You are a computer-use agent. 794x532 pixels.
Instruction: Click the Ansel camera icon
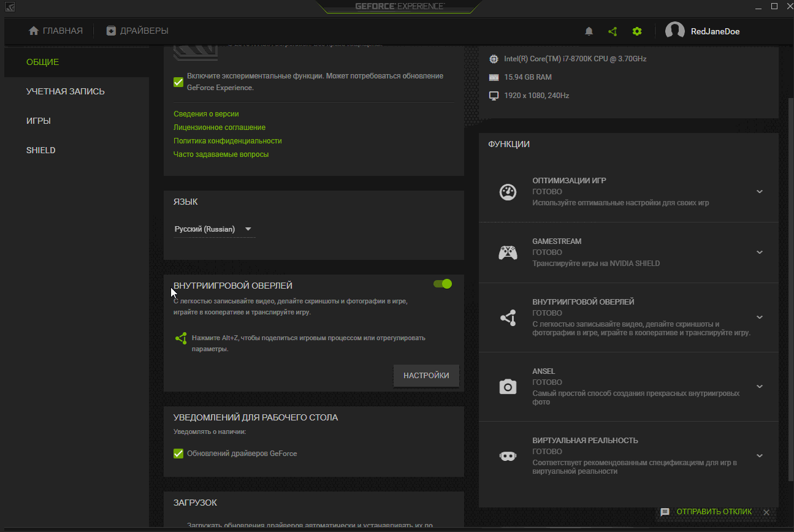point(508,386)
